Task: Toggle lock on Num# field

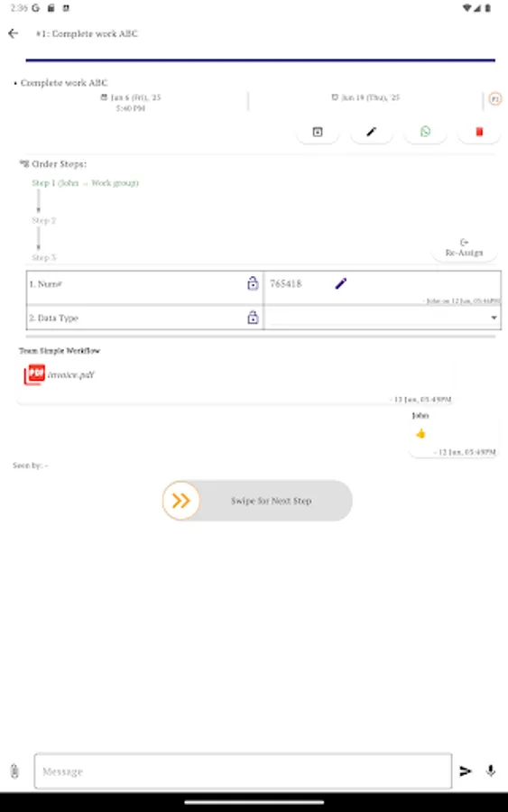Action: [x=253, y=283]
